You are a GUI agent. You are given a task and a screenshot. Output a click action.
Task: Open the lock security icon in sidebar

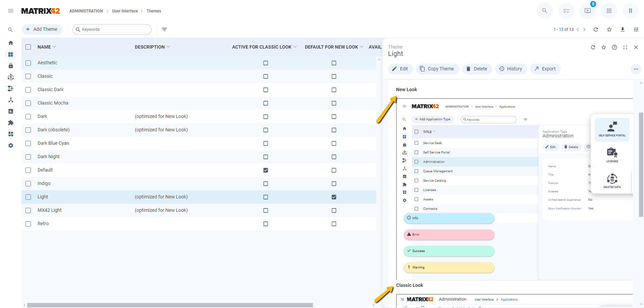click(x=11, y=66)
